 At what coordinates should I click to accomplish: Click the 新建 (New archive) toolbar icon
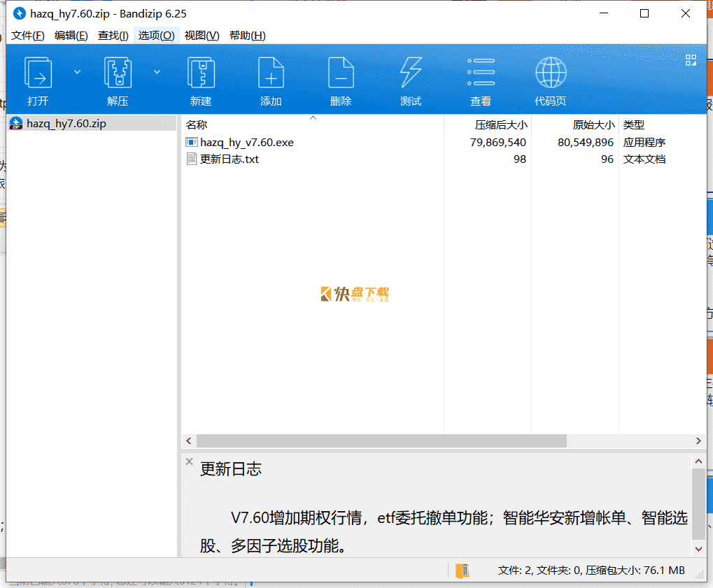pos(201,73)
